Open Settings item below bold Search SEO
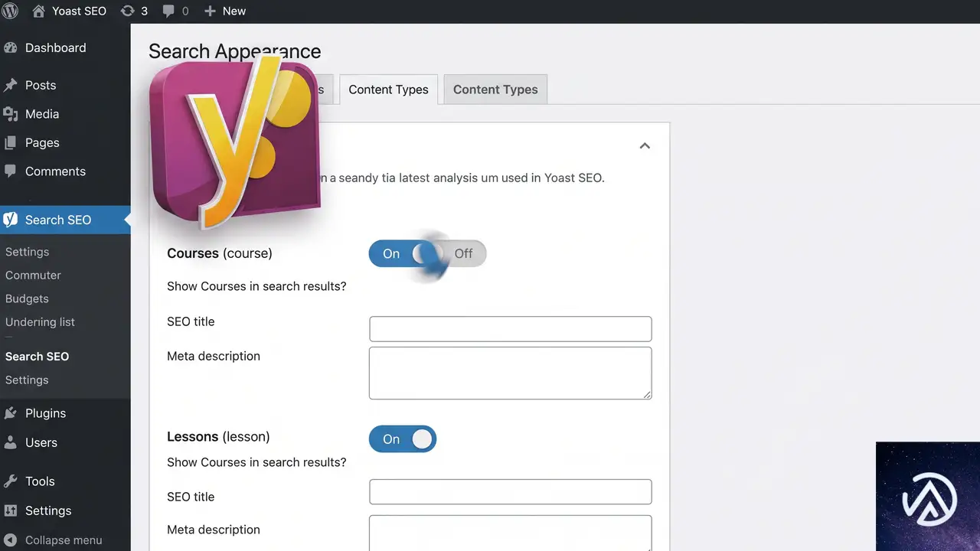980x551 pixels. tap(27, 380)
